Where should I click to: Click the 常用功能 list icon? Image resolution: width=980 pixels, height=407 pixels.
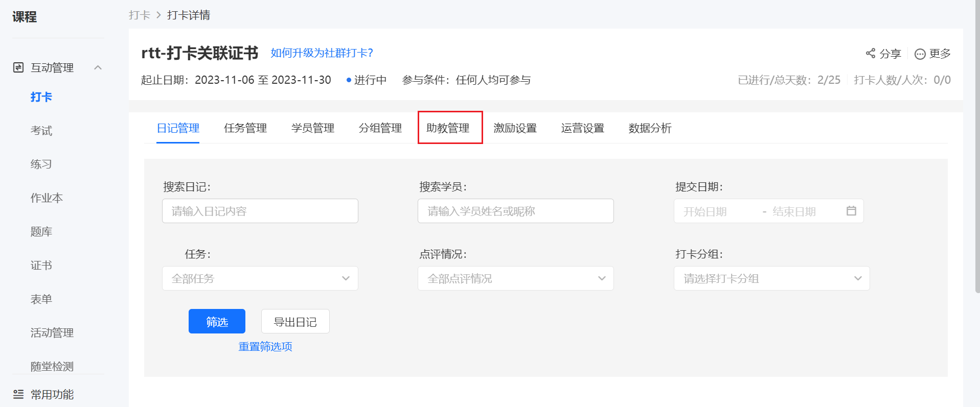(18, 394)
